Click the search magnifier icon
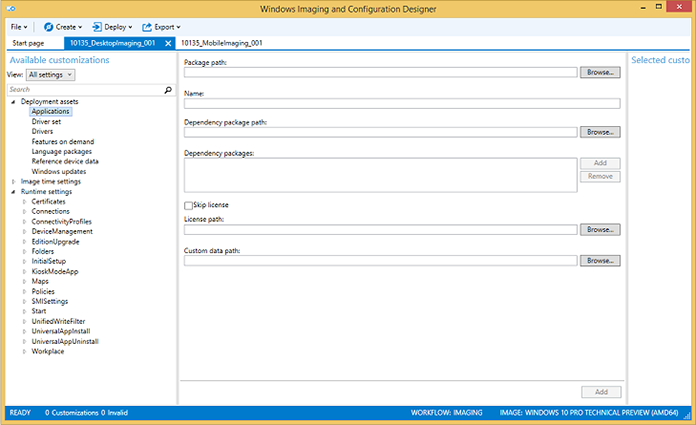Image resolution: width=696 pixels, height=425 pixels. pyautogui.click(x=168, y=90)
